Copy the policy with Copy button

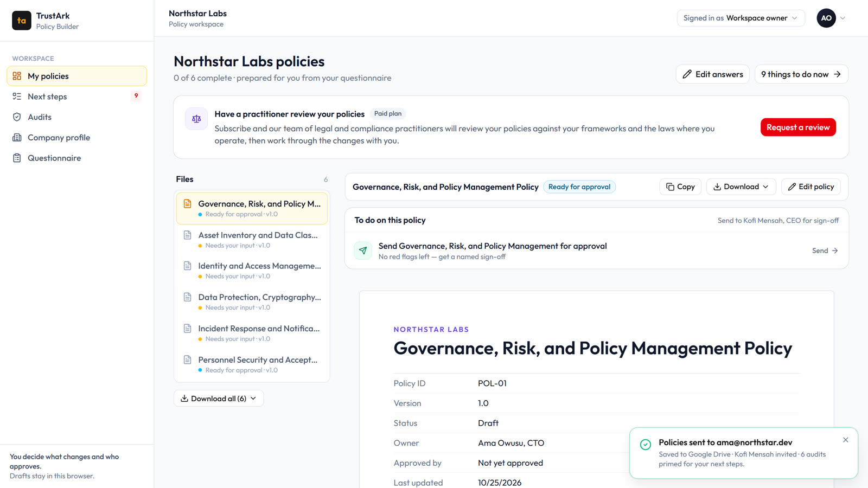tap(680, 187)
